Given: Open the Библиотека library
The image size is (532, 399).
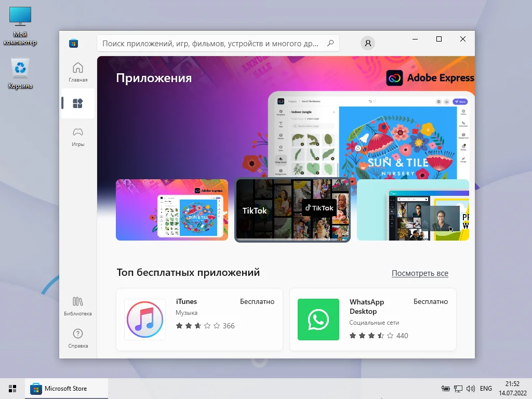Looking at the screenshot, I should 78,306.
